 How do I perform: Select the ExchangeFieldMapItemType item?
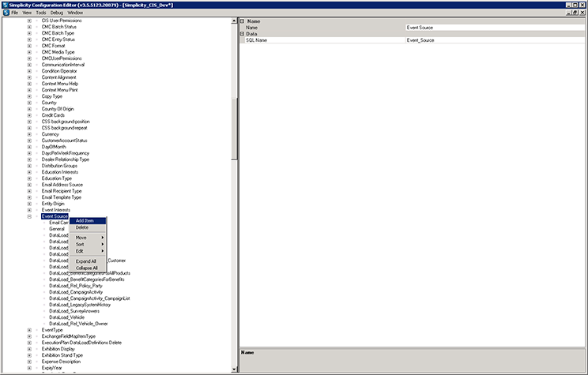(69, 336)
